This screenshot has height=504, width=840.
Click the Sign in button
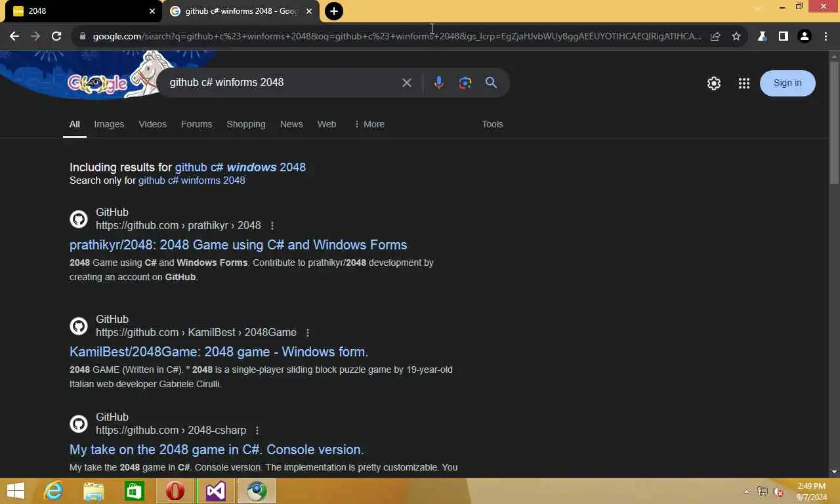(787, 83)
